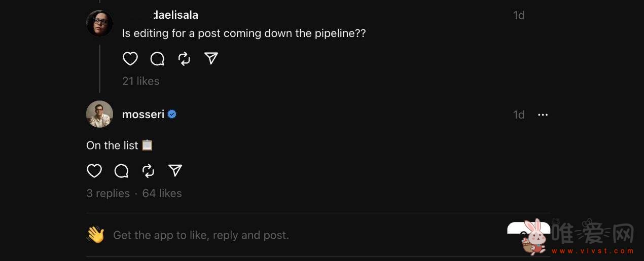View the 3 replies to mosseri

(x=108, y=193)
